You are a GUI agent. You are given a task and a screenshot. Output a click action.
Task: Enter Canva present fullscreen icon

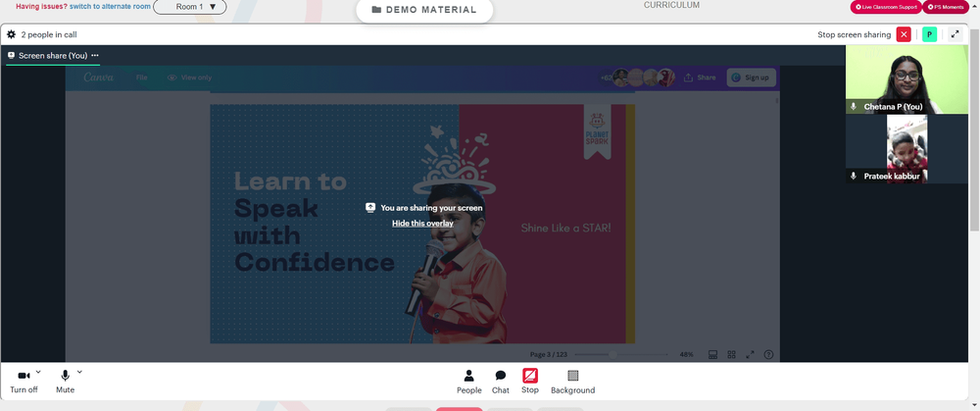click(x=750, y=355)
